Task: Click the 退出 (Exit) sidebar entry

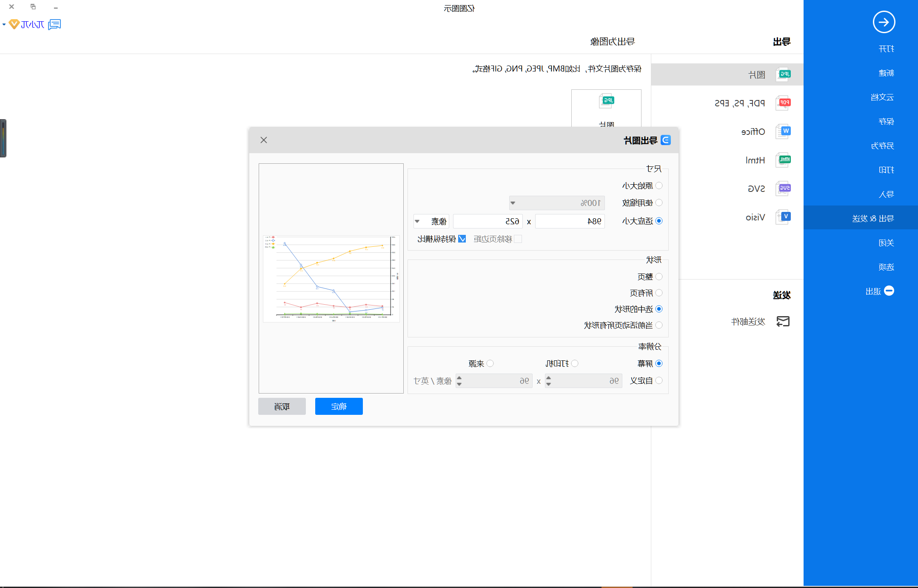Action: (x=874, y=291)
